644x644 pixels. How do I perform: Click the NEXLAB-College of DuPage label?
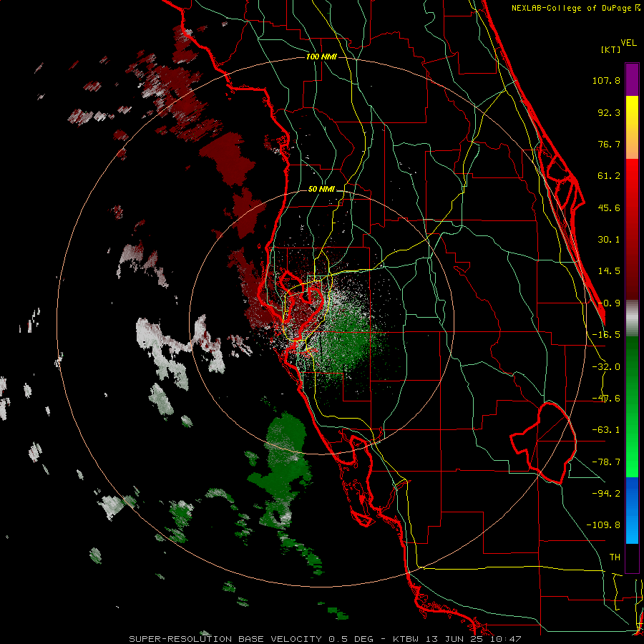coord(575,8)
